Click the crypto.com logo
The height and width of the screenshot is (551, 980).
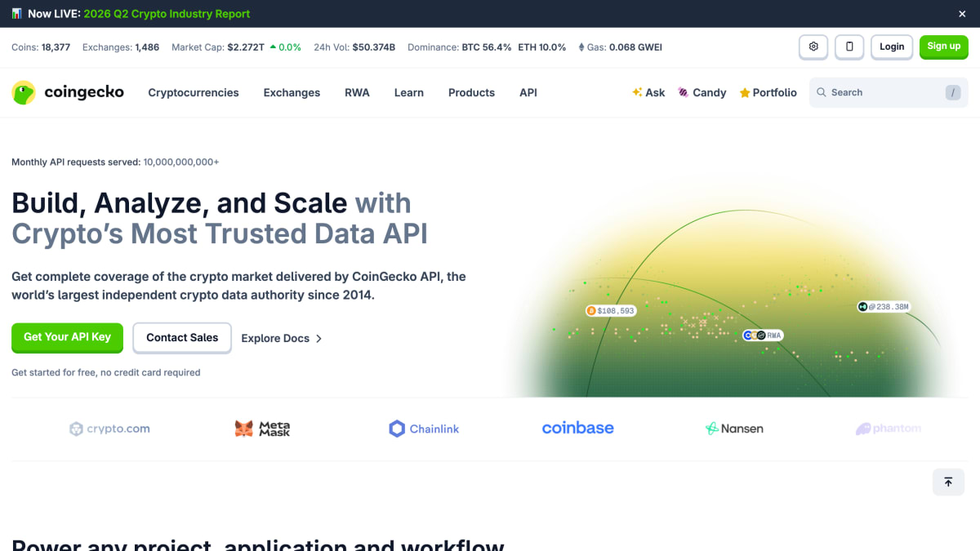point(109,429)
